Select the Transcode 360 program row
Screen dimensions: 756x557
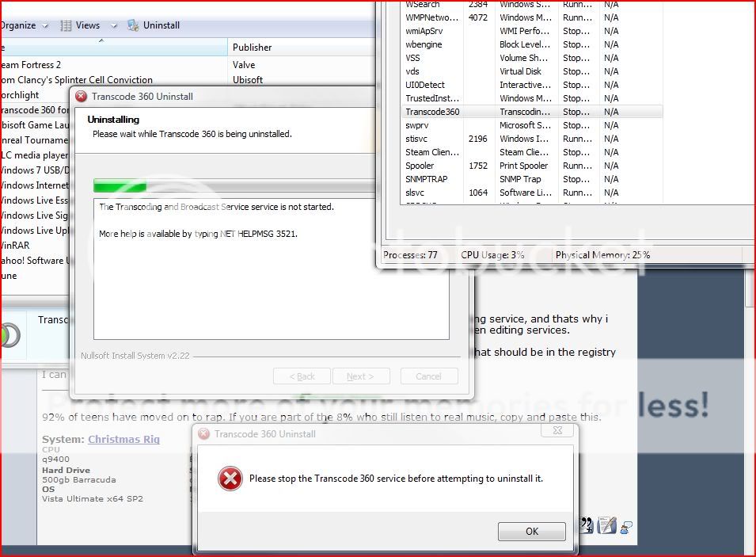35,110
